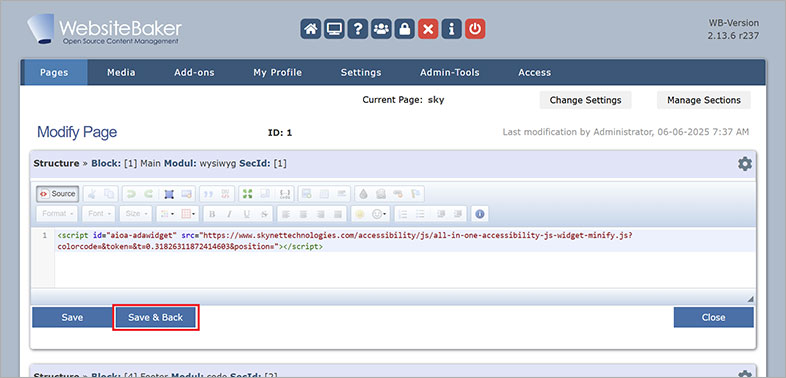Click the 'Modify Page' heading

[x=77, y=132]
